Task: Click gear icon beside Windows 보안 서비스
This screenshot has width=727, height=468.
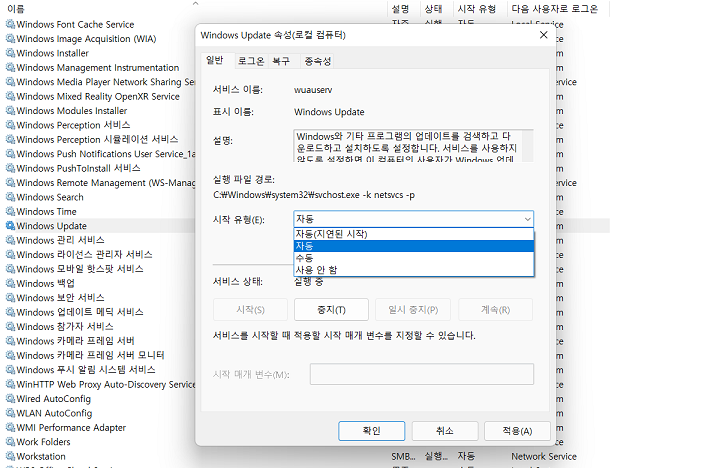Action: click(10, 297)
